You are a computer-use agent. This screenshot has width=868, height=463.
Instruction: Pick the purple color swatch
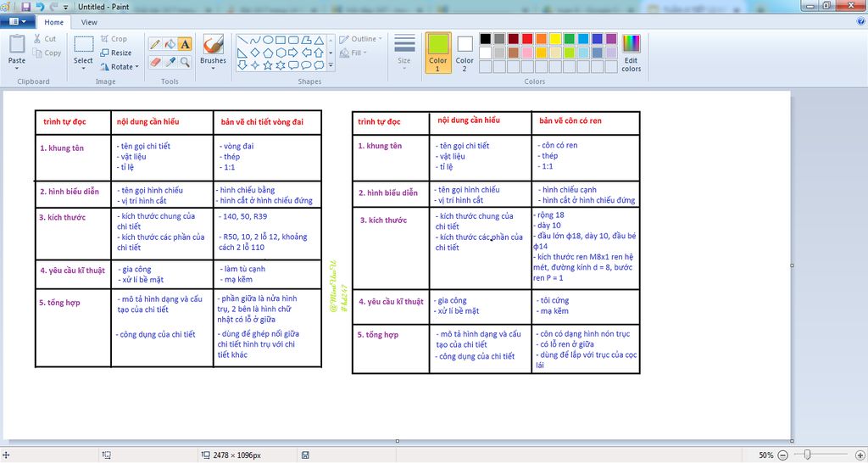611,39
